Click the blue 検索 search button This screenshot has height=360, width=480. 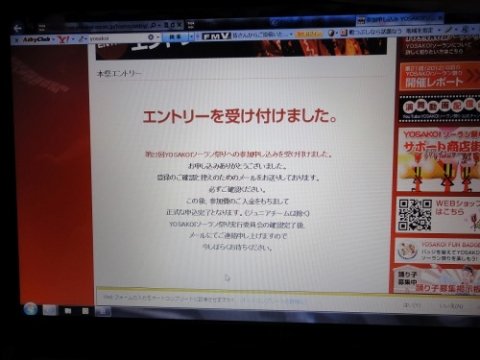click(x=175, y=37)
